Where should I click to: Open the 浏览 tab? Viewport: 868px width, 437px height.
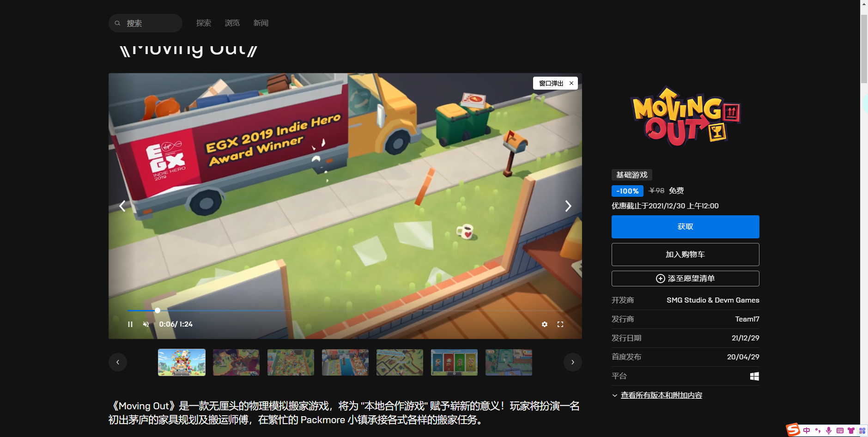232,23
